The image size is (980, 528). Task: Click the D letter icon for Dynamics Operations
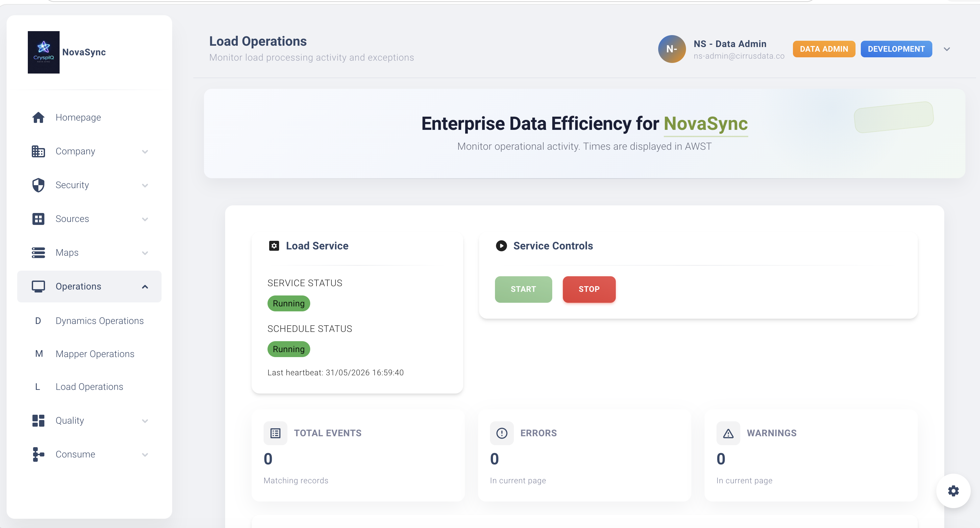coord(38,321)
